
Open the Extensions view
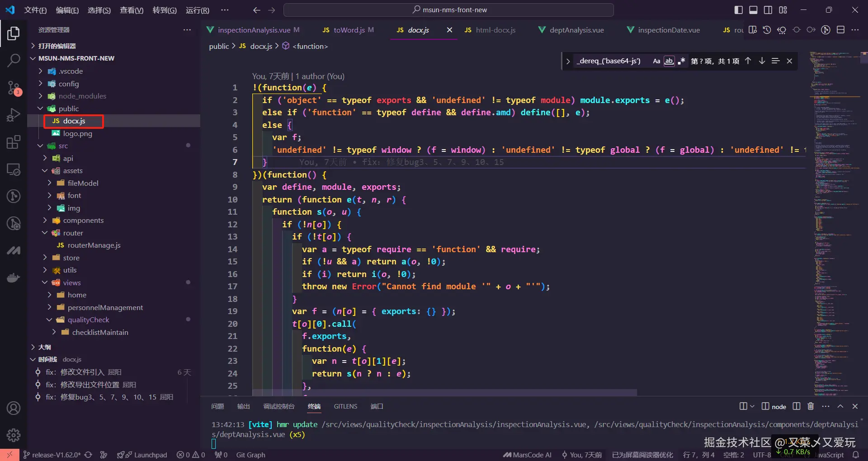click(x=14, y=142)
